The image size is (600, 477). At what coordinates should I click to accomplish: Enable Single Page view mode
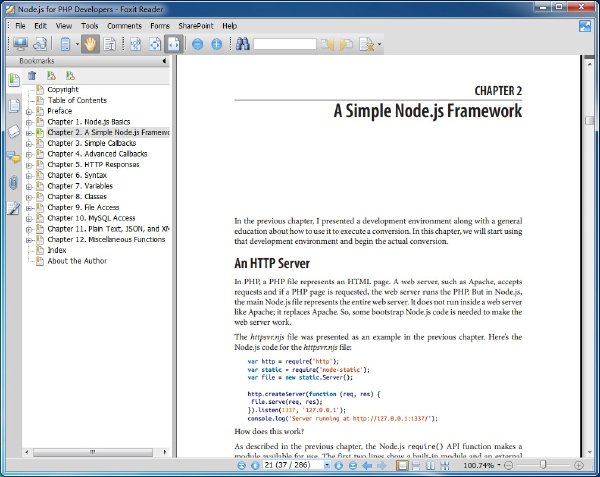402,466
